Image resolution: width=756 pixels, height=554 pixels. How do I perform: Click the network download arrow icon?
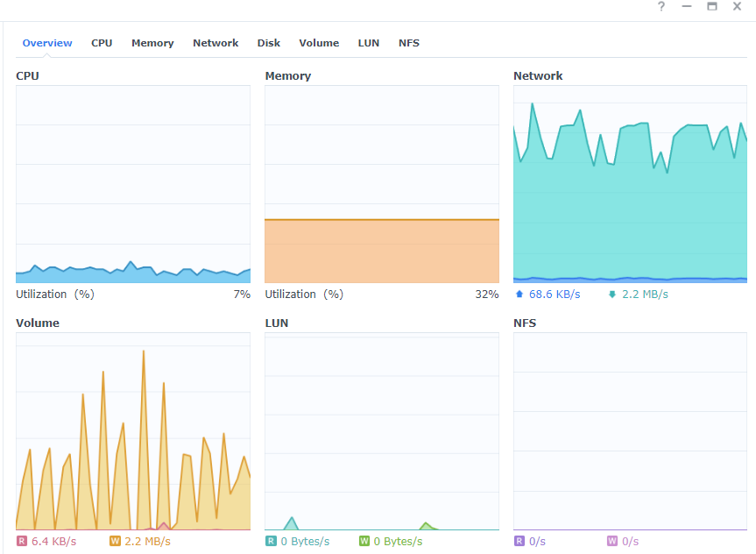pyautogui.click(x=611, y=295)
